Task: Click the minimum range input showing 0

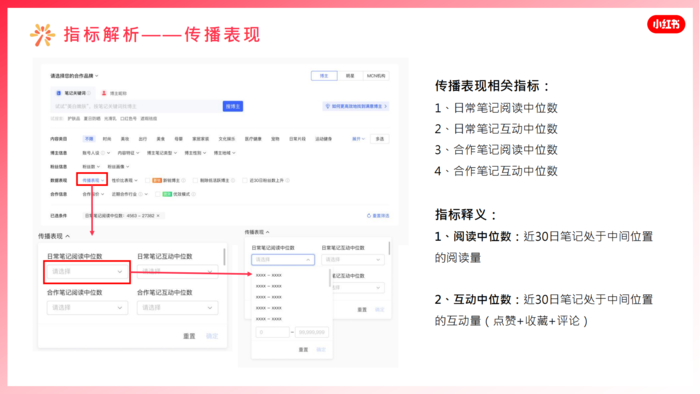Action: 272,332
